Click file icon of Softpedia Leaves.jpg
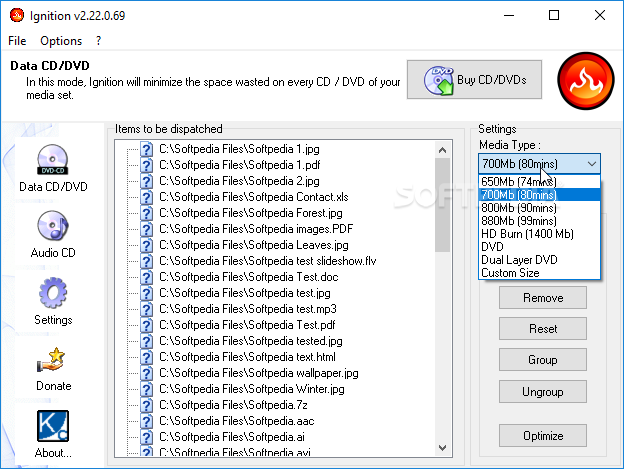Screen dimensions: 624x469 pyautogui.click(x=146, y=245)
